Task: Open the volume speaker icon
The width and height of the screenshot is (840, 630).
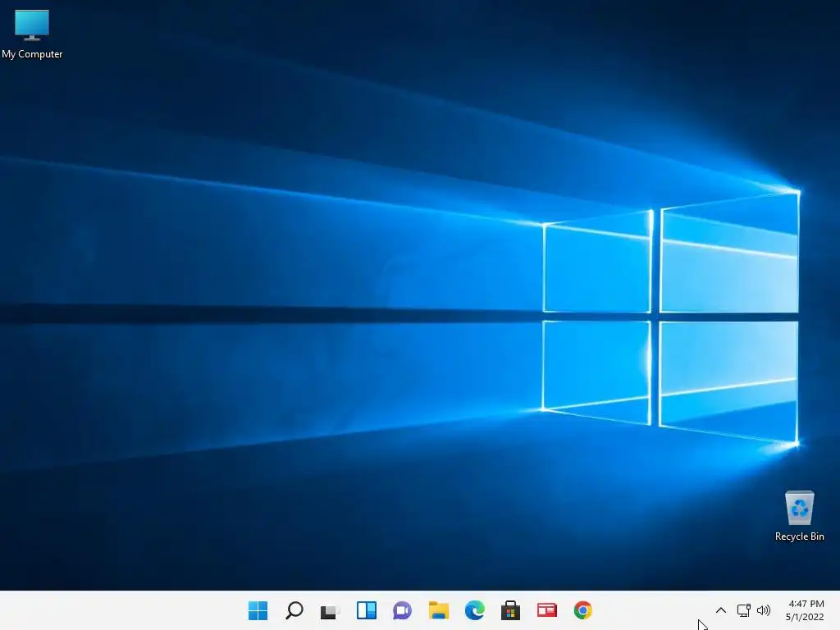Action: (764, 610)
